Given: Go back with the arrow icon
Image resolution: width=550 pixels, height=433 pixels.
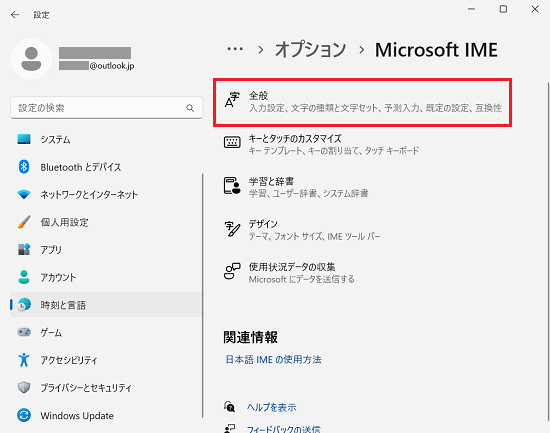Looking at the screenshot, I should [15, 15].
